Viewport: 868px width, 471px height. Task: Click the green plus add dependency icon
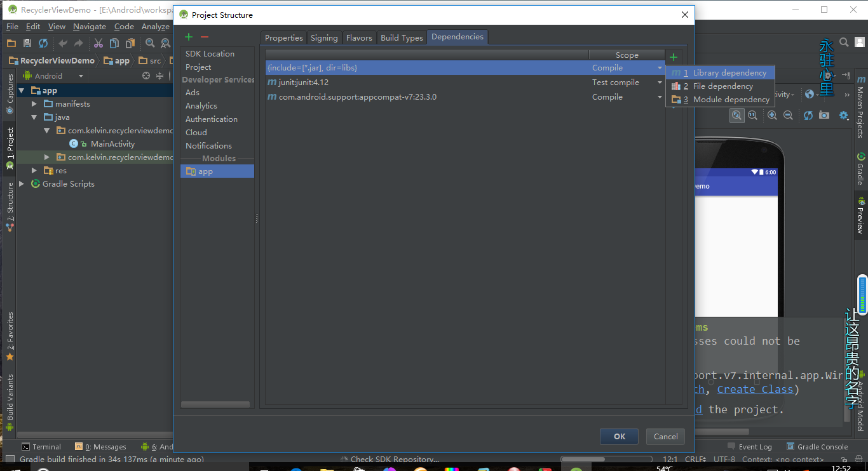coord(674,57)
